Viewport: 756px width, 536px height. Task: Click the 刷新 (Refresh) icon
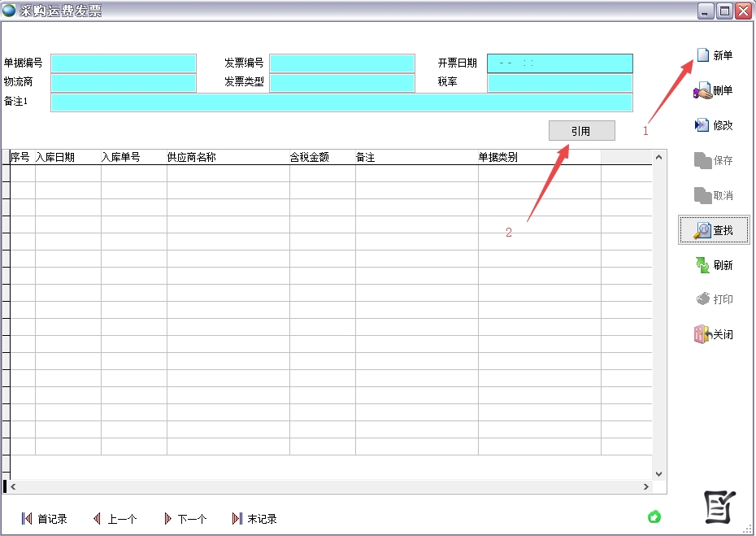pos(702,265)
